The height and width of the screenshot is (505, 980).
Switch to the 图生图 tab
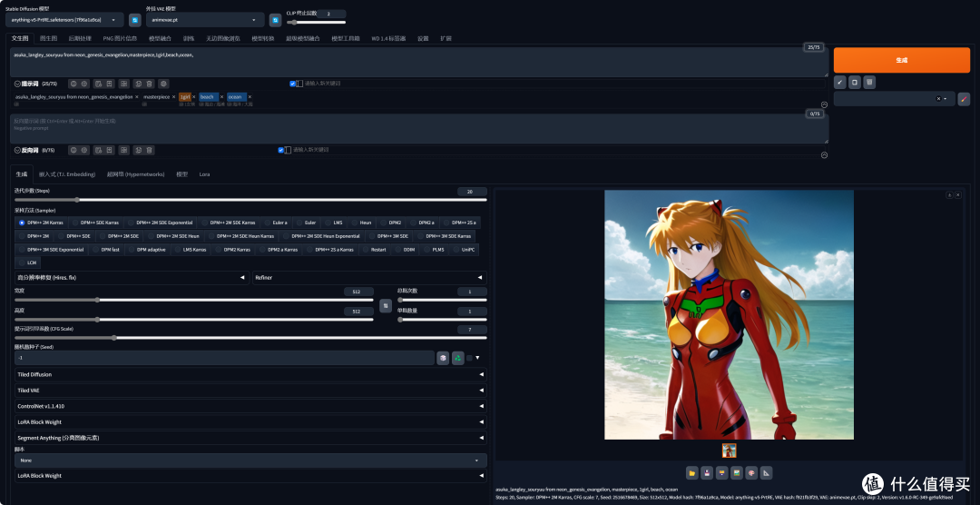[49, 38]
